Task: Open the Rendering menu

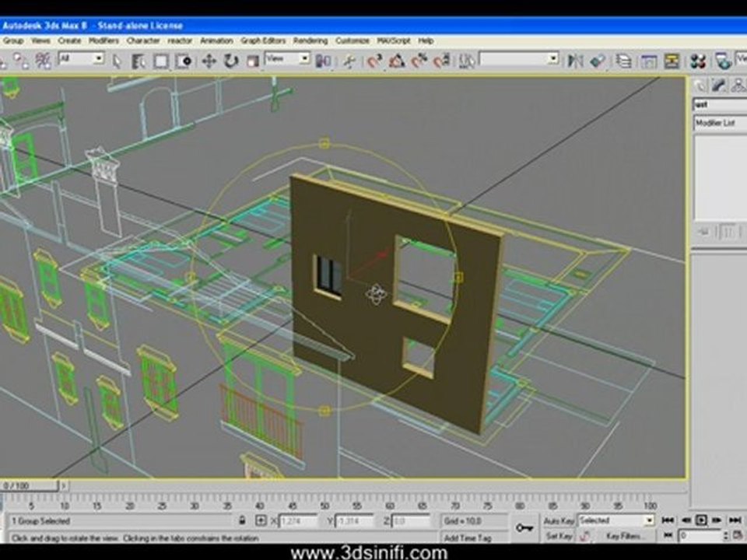Action: [310, 41]
